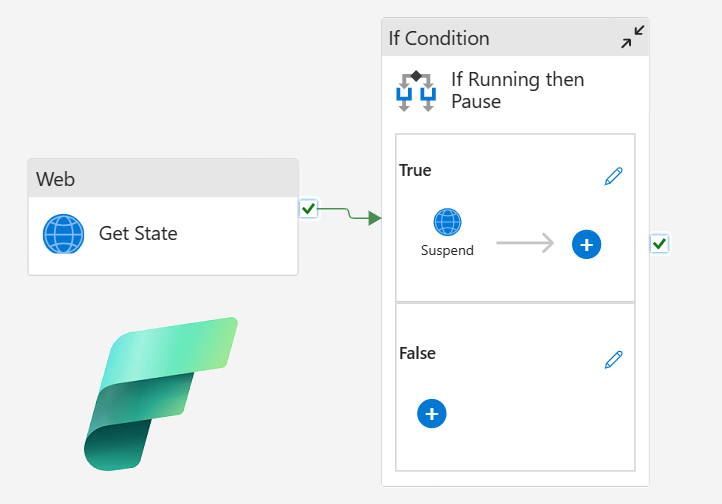The height and width of the screenshot is (504, 722).
Task: Click the If Condition title bar
Action: point(500,38)
